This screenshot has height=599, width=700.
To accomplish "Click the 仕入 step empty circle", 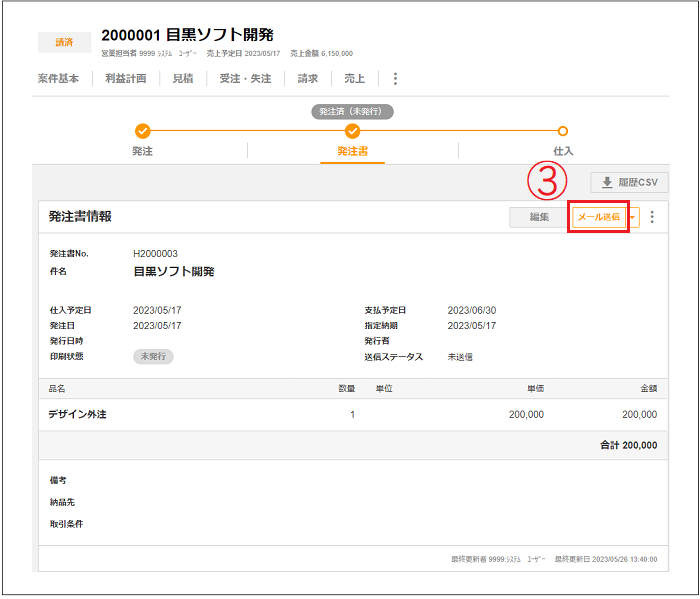I will pos(562,131).
